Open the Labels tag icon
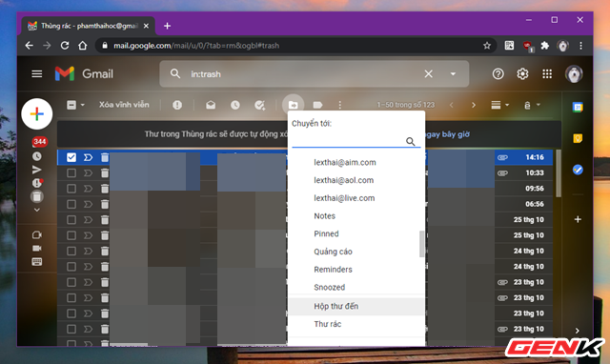Viewport: 610px width, 364px height. click(x=317, y=105)
